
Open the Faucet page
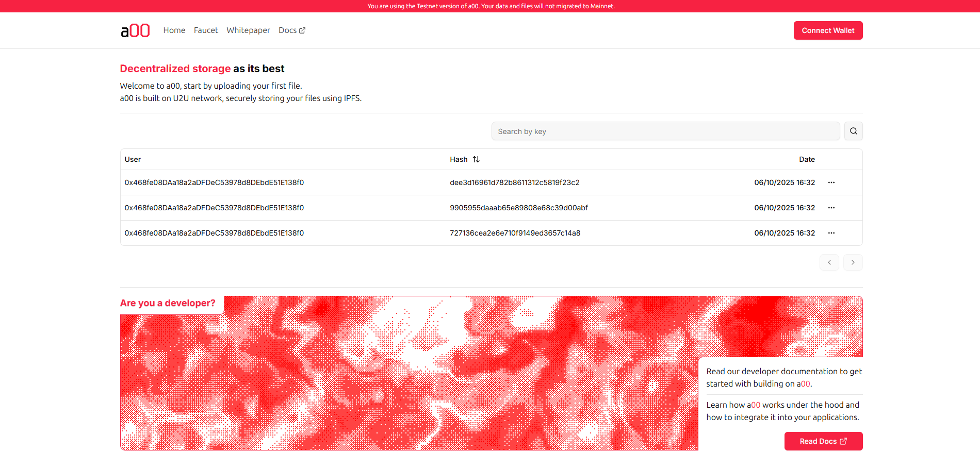(x=206, y=30)
